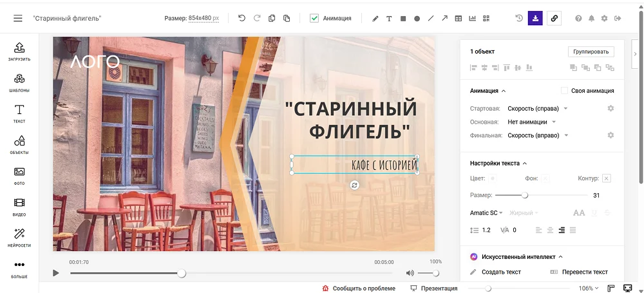The image size is (644, 293).
Task: Open Загрузить upload panel
Action: 19,52
